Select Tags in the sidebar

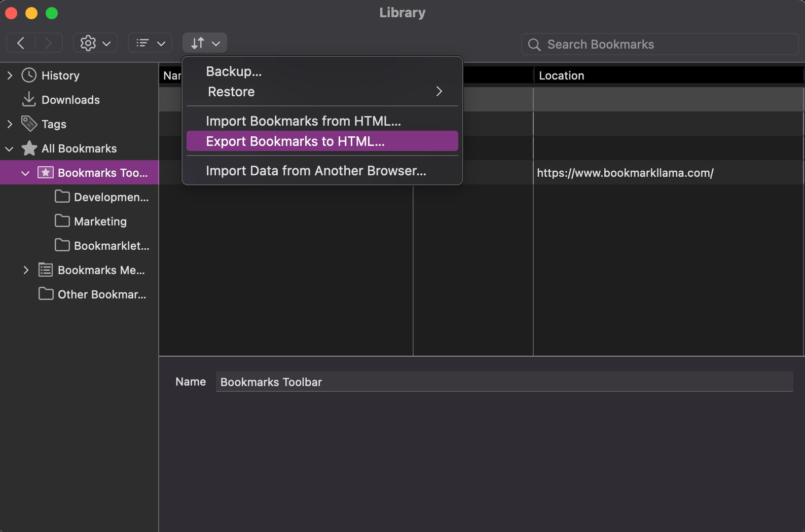54,124
